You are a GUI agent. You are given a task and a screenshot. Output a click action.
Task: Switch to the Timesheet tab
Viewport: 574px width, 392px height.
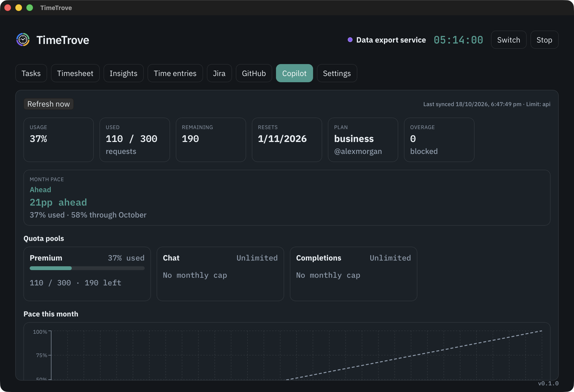pyautogui.click(x=75, y=73)
